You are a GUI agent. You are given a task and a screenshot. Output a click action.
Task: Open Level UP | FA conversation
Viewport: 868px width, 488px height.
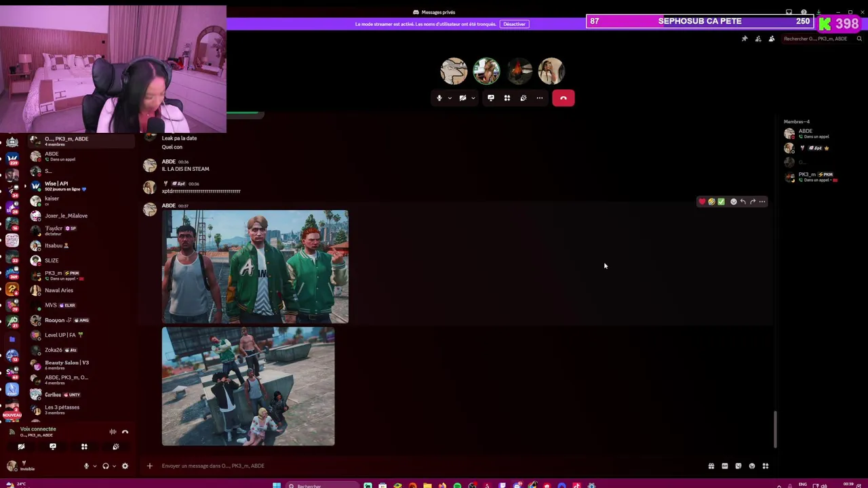point(81,335)
